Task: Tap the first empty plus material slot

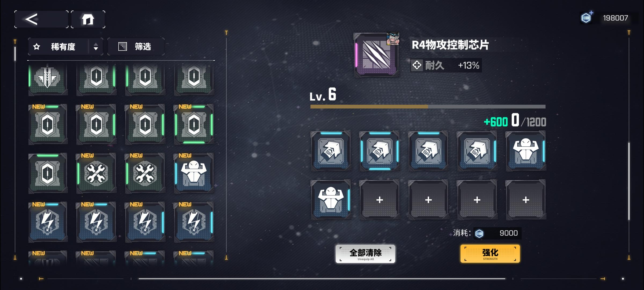Action: pos(379,200)
